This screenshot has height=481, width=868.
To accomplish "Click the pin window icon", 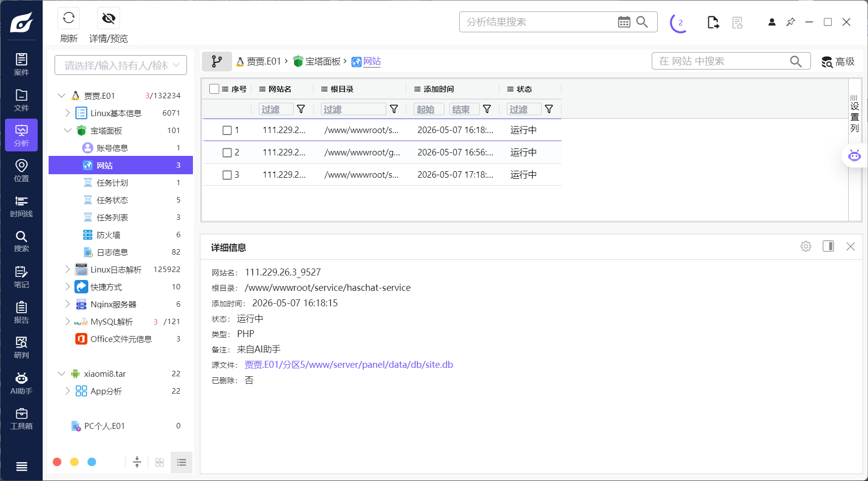I will click(791, 22).
